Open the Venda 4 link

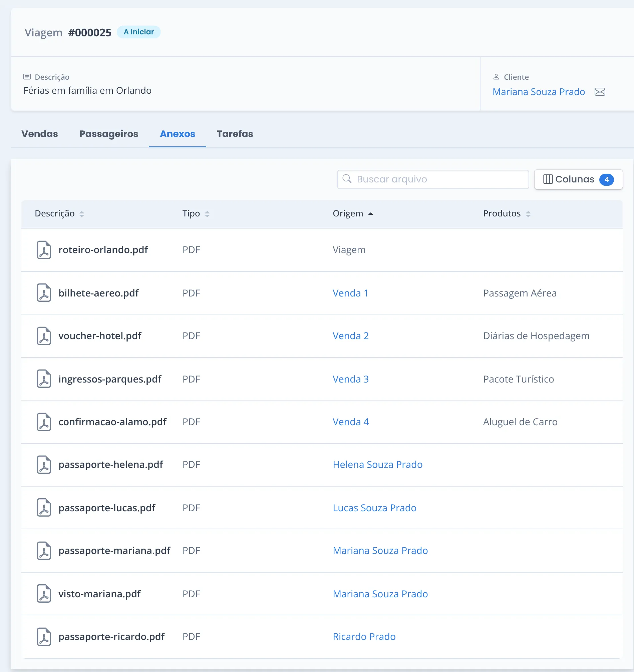pos(351,422)
